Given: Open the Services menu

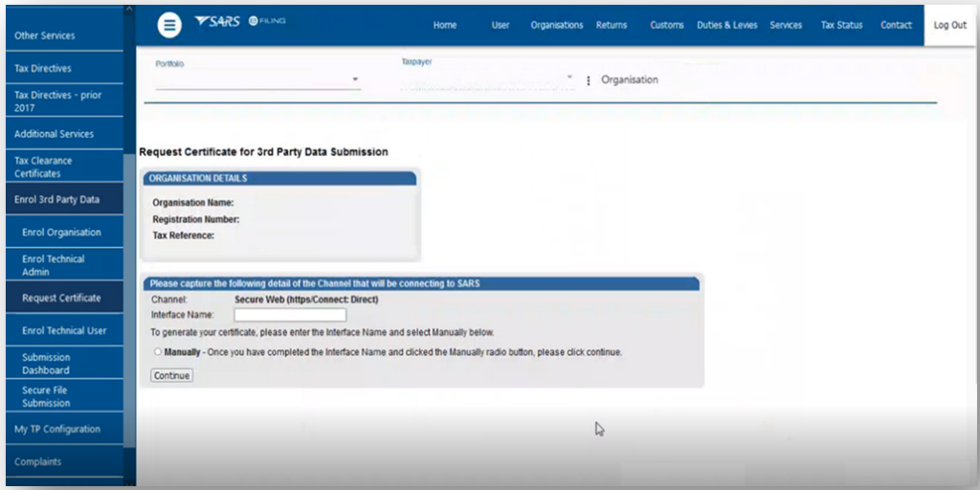Looking at the screenshot, I should [786, 26].
